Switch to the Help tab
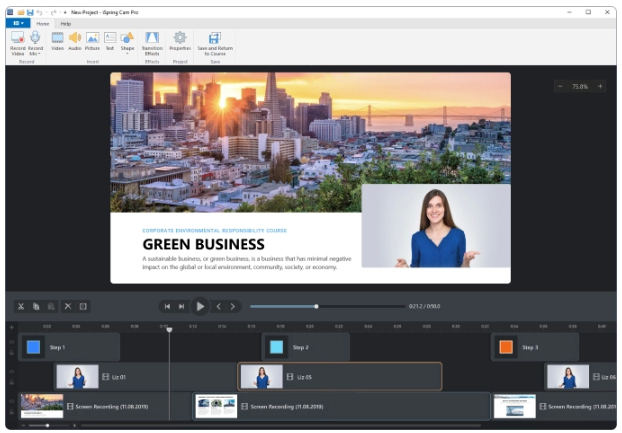This screenshot has width=622, height=433. (65, 24)
